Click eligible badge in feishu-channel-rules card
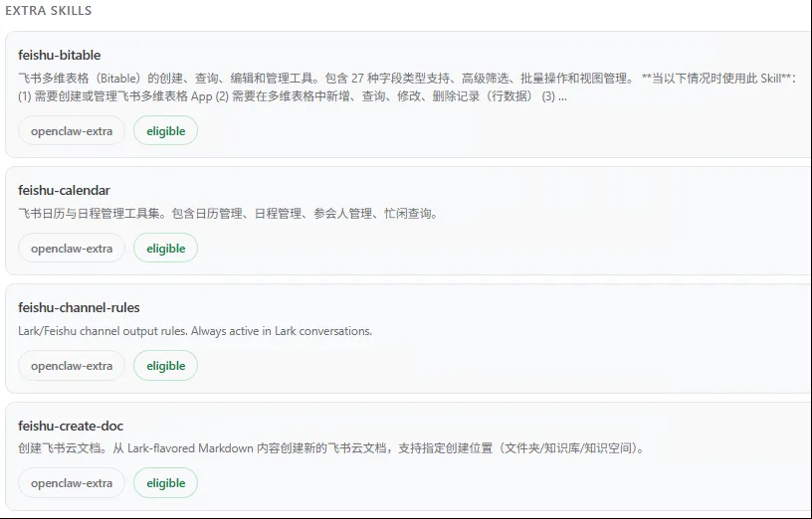Screen dimensions: 812x519 (166, 366)
